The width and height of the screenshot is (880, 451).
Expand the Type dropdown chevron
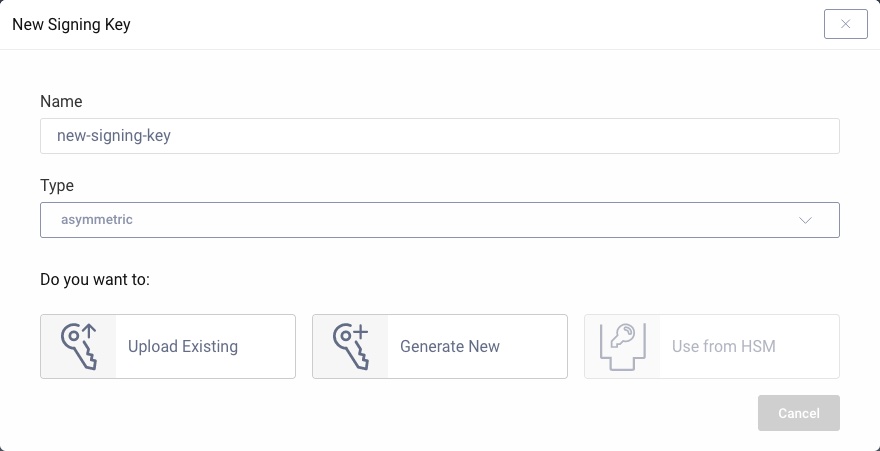pyautogui.click(x=806, y=220)
